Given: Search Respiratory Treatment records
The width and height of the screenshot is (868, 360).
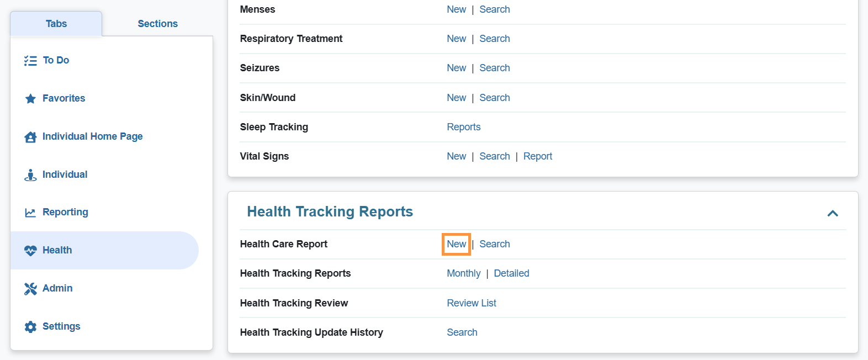Looking at the screenshot, I should point(494,38).
